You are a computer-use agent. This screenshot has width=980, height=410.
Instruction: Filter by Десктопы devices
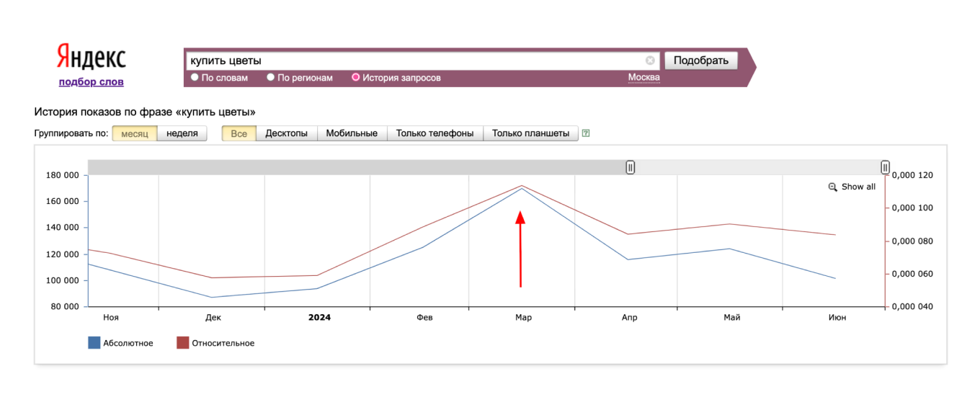tap(286, 133)
